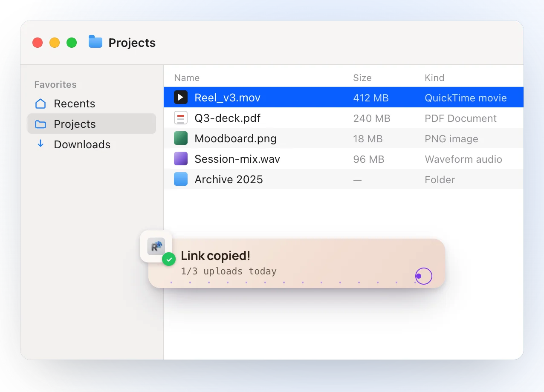Viewport: 544px width, 392px height.
Task: Click the green checkmark badge on notification
Action: 169,259
